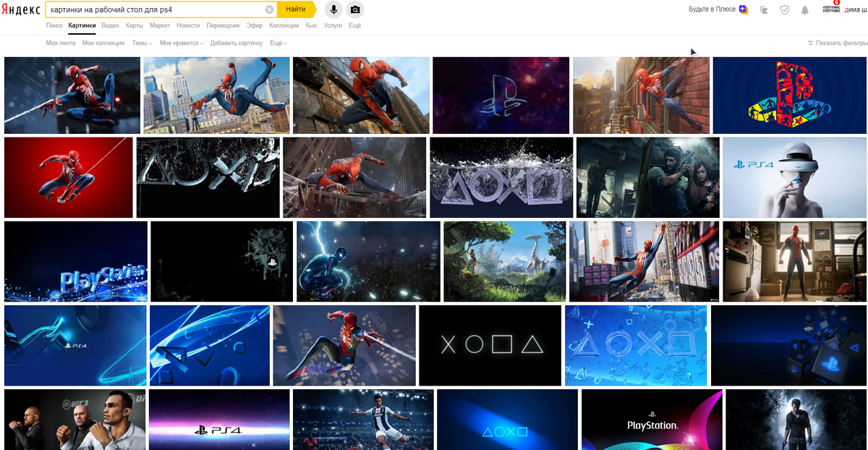
Task: Open the white PS4 VR headset thumbnail
Action: click(x=795, y=177)
